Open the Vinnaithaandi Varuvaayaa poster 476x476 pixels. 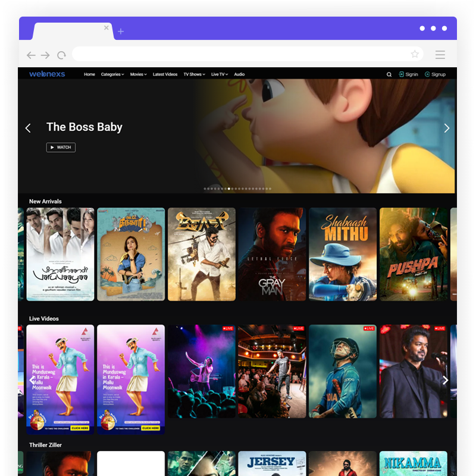tap(60, 255)
